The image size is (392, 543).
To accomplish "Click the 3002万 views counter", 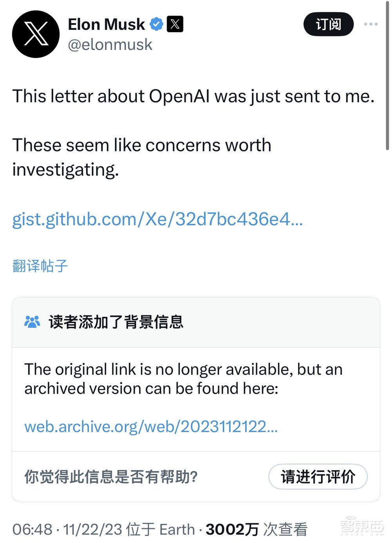I will (x=230, y=529).
